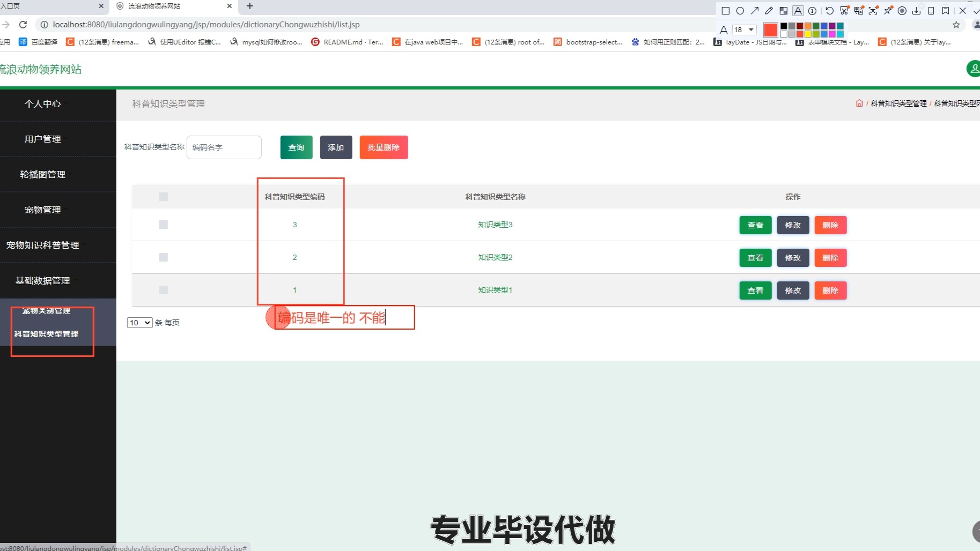Open a new browser tab
The image size is (980, 551).
point(250,6)
